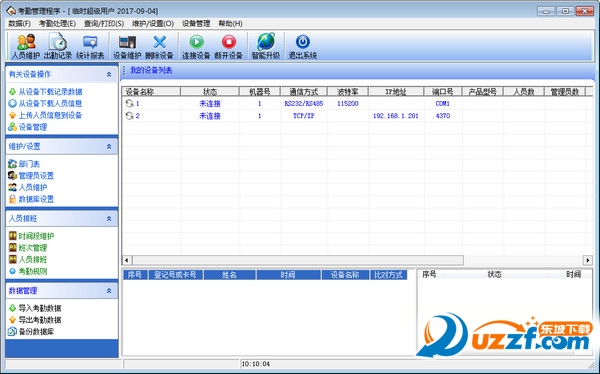Open the 考勤处理(E) menu
Image resolution: width=600 pixels, height=374 pixels.
coord(57,24)
